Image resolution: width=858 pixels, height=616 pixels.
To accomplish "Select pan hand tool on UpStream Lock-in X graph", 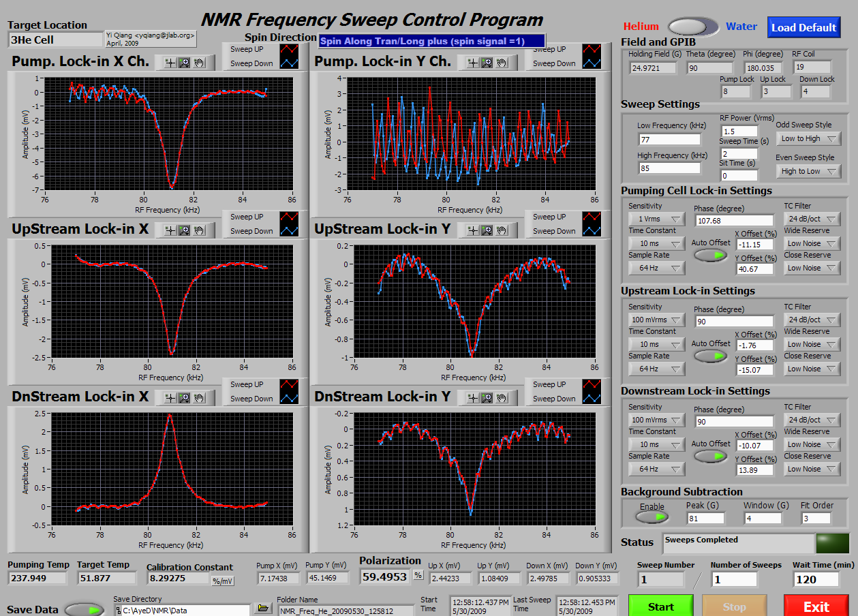I will pos(199,230).
